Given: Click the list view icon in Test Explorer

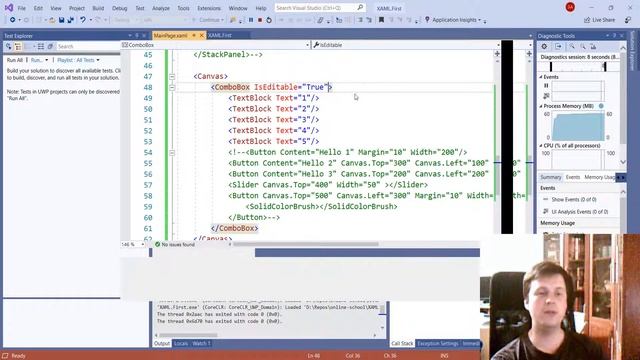Looking at the screenshot, I should click(x=41, y=47).
